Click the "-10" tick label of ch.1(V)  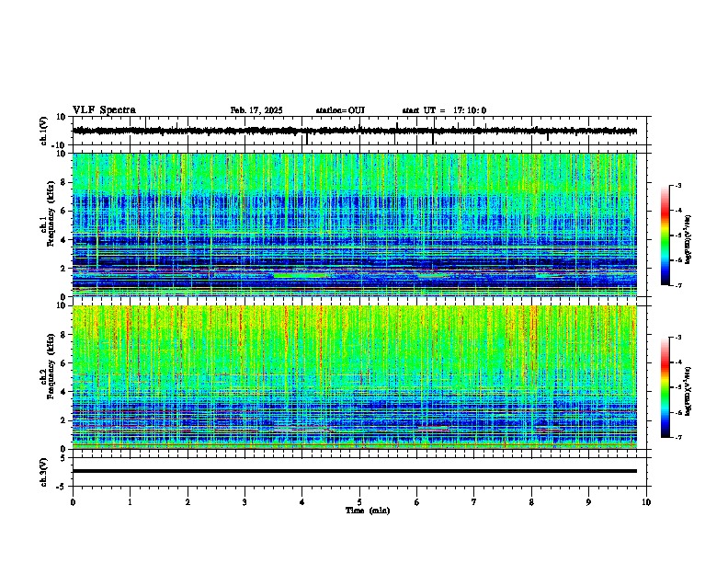point(60,145)
